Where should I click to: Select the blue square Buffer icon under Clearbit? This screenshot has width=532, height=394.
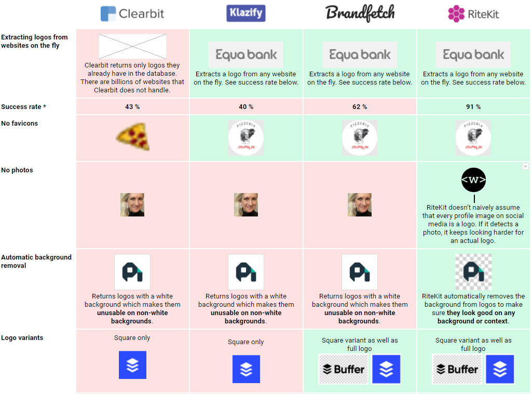(133, 365)
